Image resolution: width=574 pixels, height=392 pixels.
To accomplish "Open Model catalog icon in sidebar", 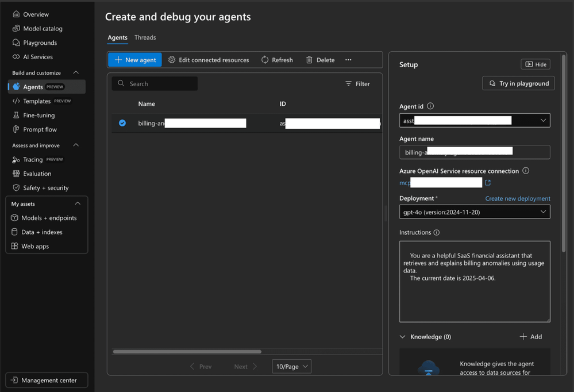I will 16,29.
